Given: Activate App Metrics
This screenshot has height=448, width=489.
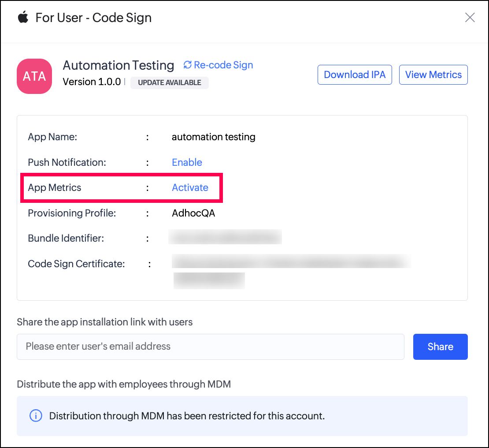Looking at the screenshot, I should pyautogui.click(x=190, y=187).
